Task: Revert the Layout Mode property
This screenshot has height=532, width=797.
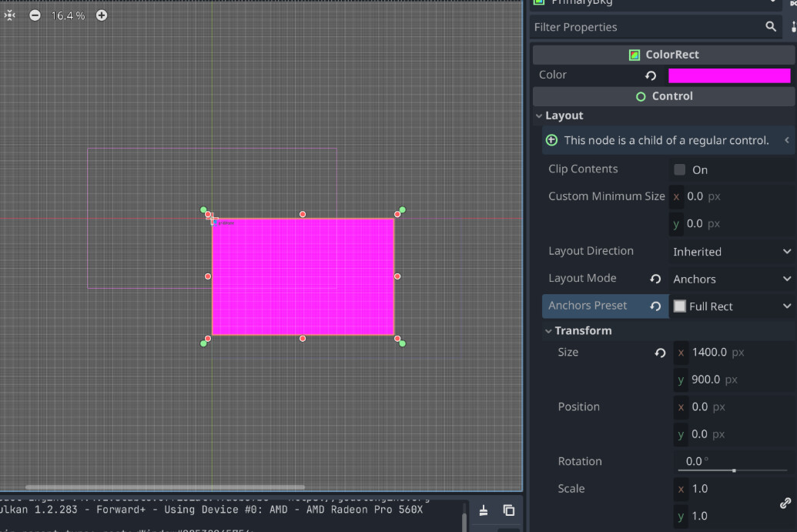Action: [655, 279]
